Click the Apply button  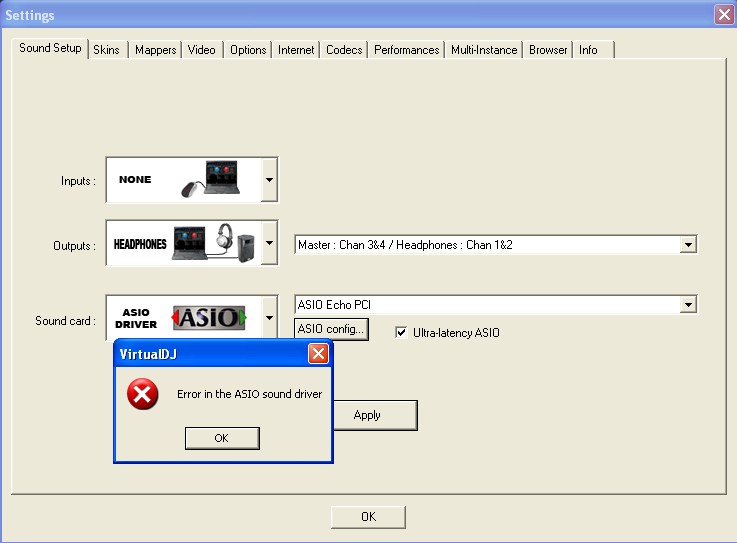coord(375,415)
